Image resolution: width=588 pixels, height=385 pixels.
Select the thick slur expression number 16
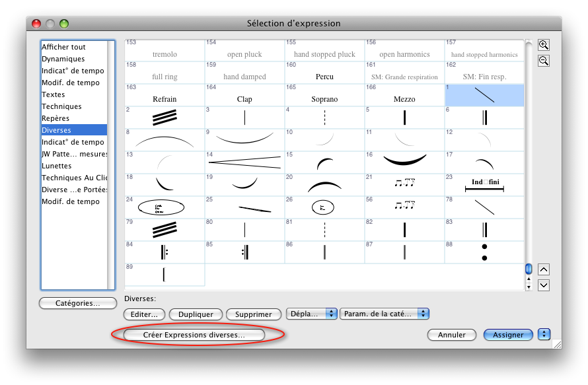click(404, 160)
